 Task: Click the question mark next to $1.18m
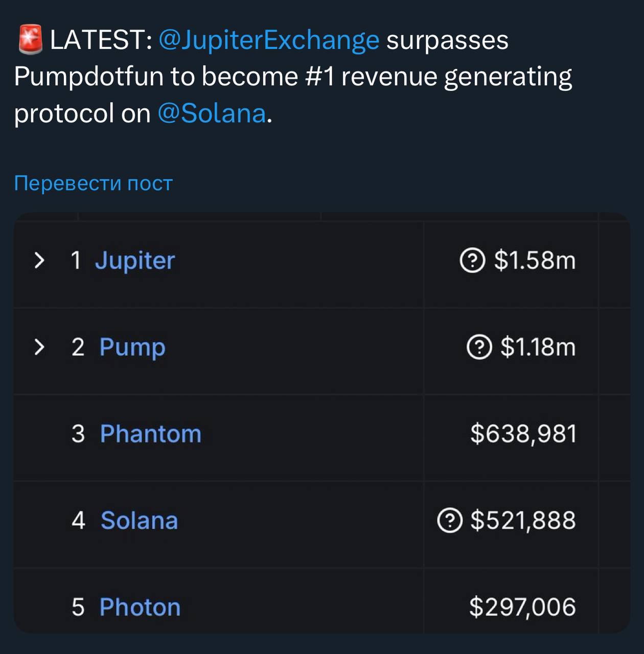(x=479, y=347)
